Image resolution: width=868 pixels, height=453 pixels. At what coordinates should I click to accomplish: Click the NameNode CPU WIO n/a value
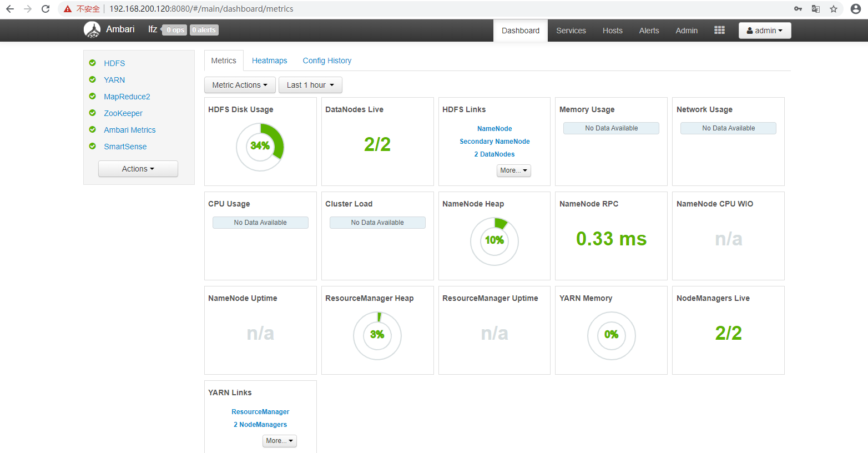pyautogui.click(x=729, y=239)
